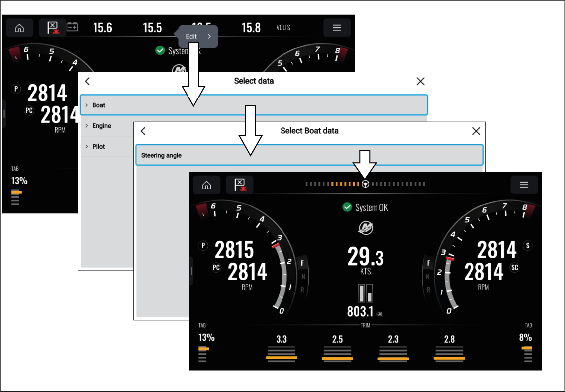Click the back arrow in Select data
The height and width of the screenshot is (392, 565).
point(87,81)
